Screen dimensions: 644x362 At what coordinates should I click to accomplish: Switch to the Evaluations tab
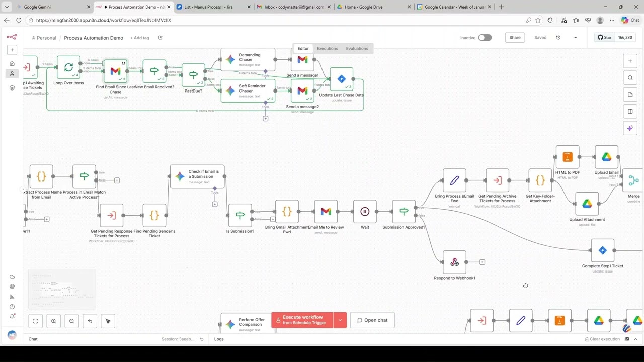pos(357,48)
